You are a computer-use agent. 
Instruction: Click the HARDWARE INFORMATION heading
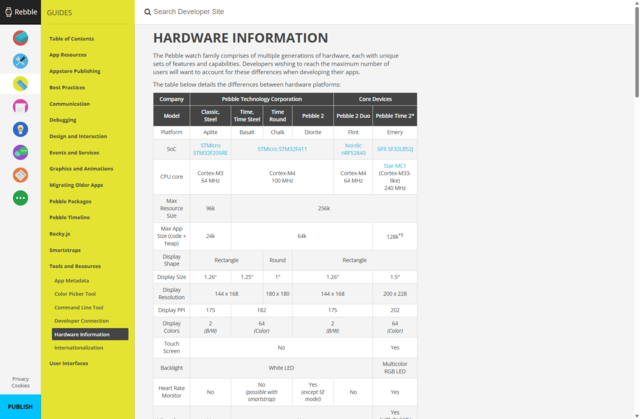pyautogui.click(x=240, y=38)
